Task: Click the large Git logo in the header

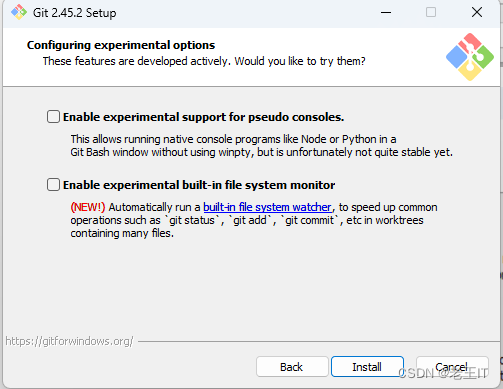Action: (470, 57)
